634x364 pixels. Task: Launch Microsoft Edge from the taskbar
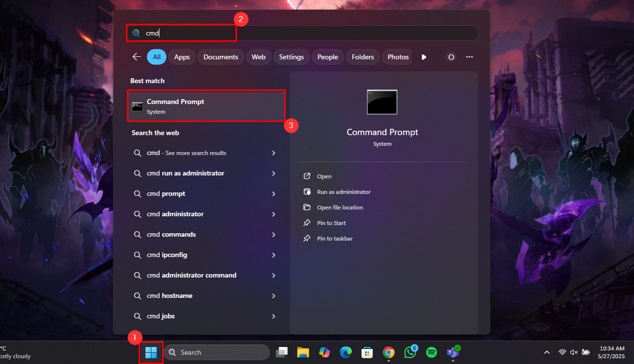click(346, 352)
